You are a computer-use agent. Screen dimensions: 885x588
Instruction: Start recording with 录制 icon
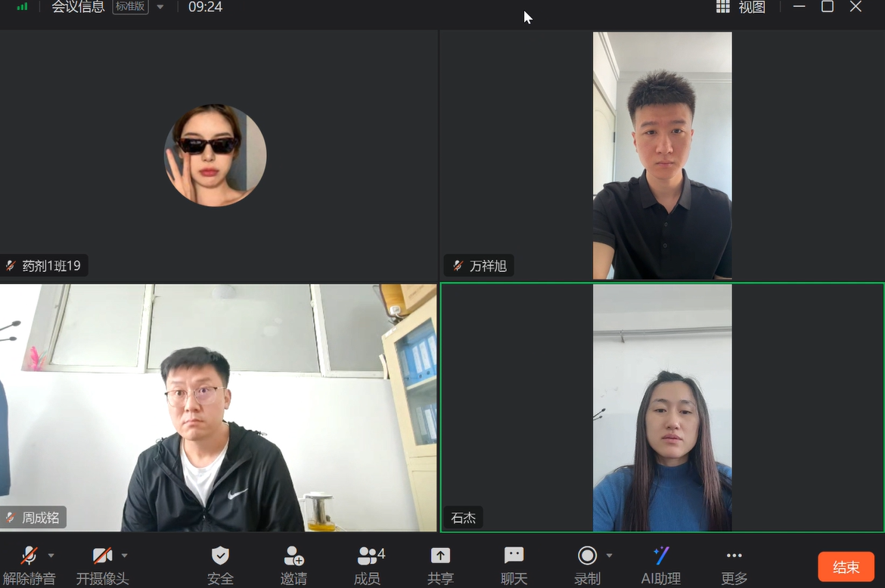point(587,556)
